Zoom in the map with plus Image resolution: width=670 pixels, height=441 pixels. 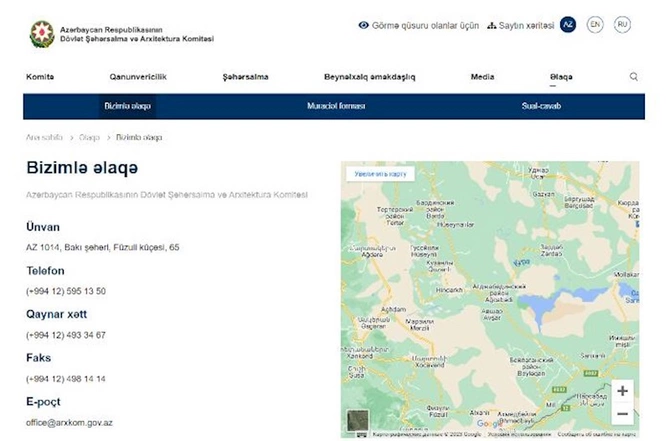click(x=622, y=391)
